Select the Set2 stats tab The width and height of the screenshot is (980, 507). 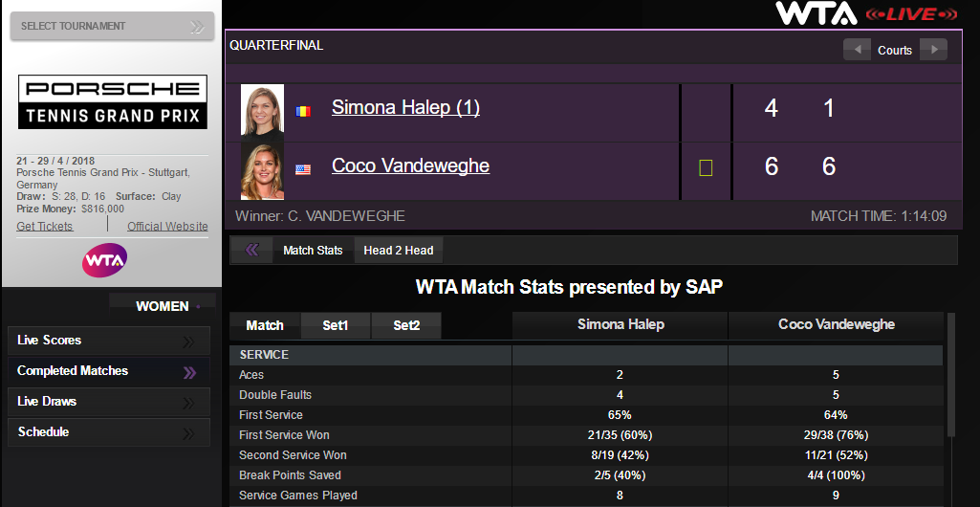[406, 325]
